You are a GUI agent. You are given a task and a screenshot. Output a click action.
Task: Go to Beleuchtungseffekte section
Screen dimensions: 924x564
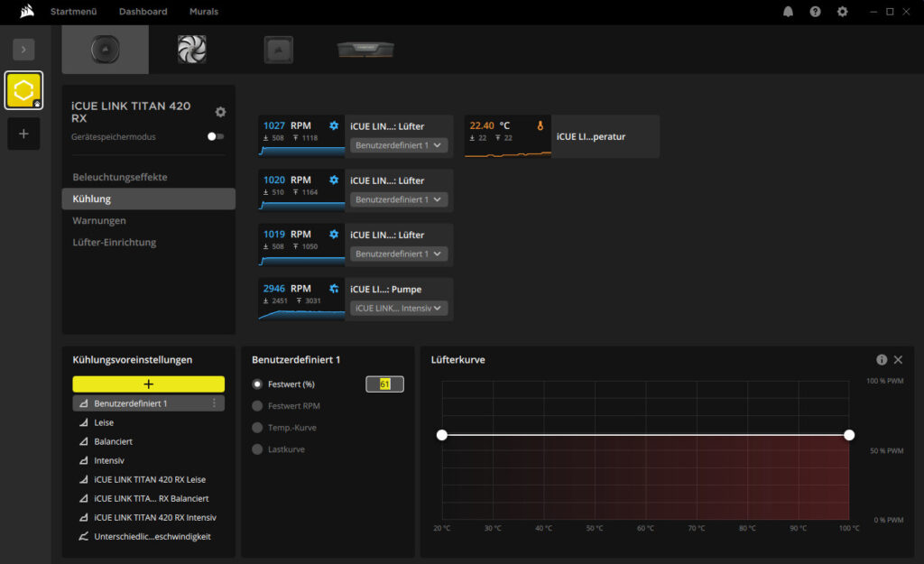(x=120, y=177)
